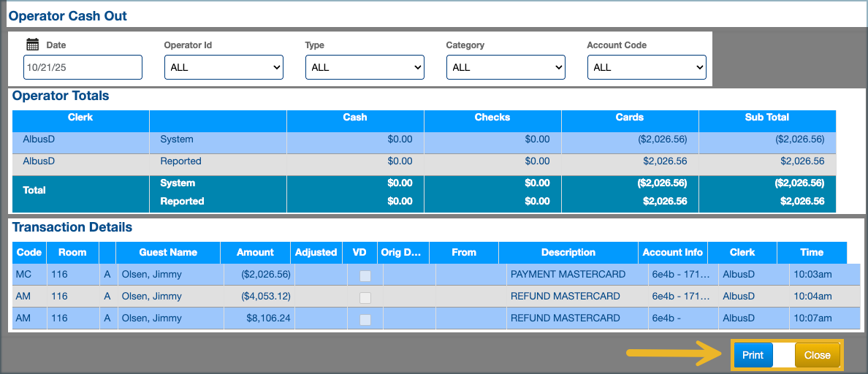Tick VD checkbox for $8,106.24 refund
868x374 pixels.
click(x=365, y=319)
